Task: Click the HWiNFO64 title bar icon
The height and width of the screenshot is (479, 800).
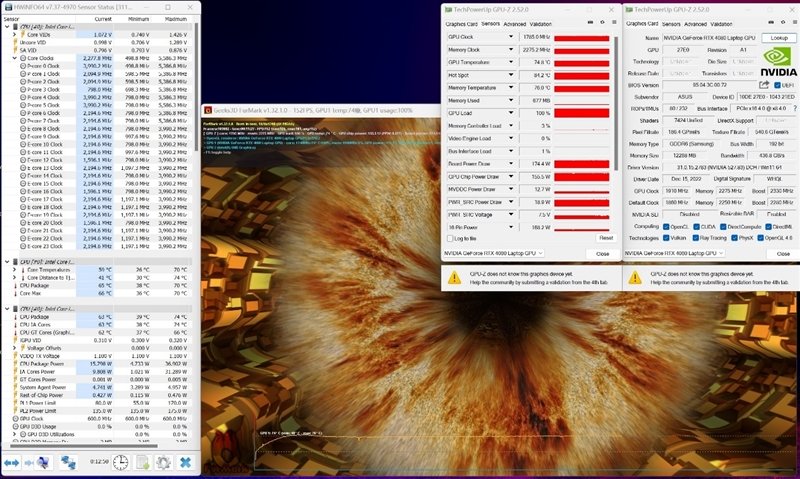Action: 8,7
